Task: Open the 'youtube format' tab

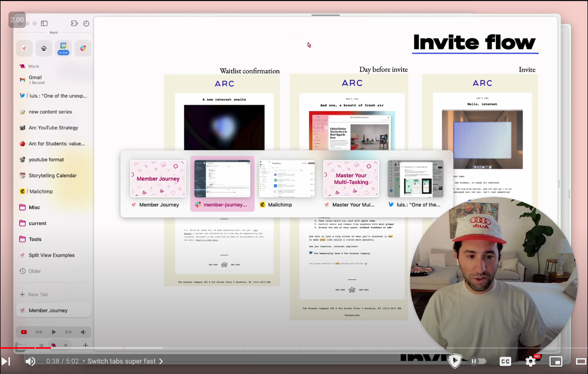Action: 54,159
